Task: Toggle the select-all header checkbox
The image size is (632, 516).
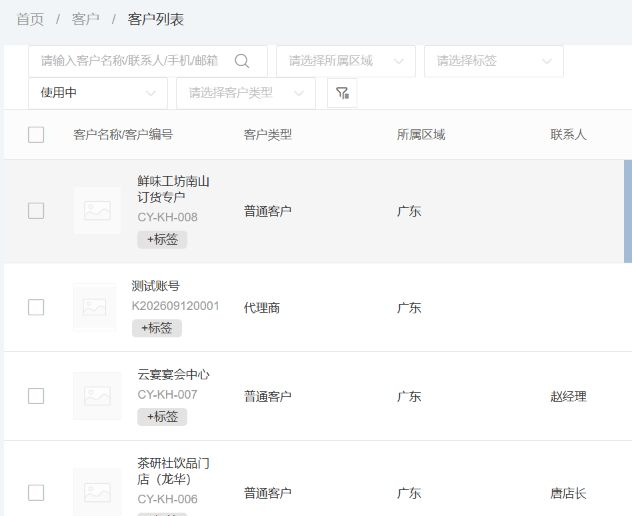Action: 36,135
